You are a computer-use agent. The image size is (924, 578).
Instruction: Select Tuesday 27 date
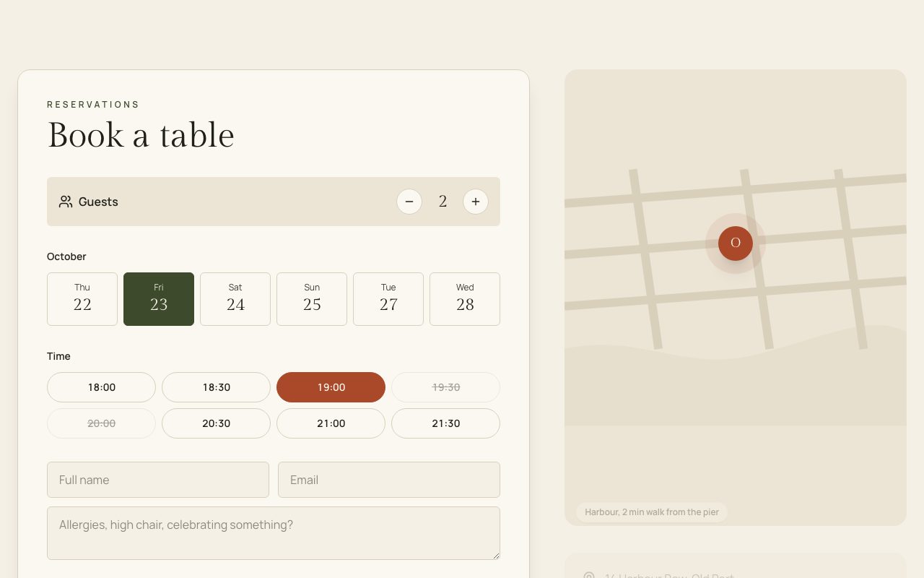(388, 299)
